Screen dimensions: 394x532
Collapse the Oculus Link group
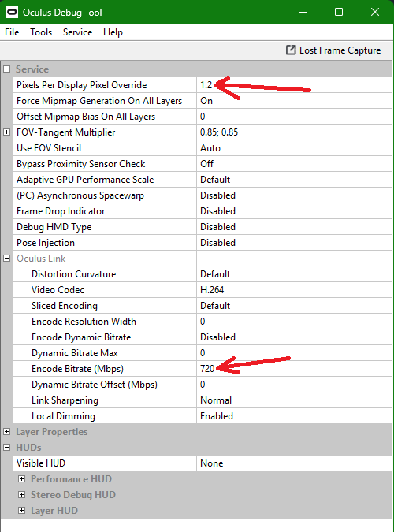6,259
